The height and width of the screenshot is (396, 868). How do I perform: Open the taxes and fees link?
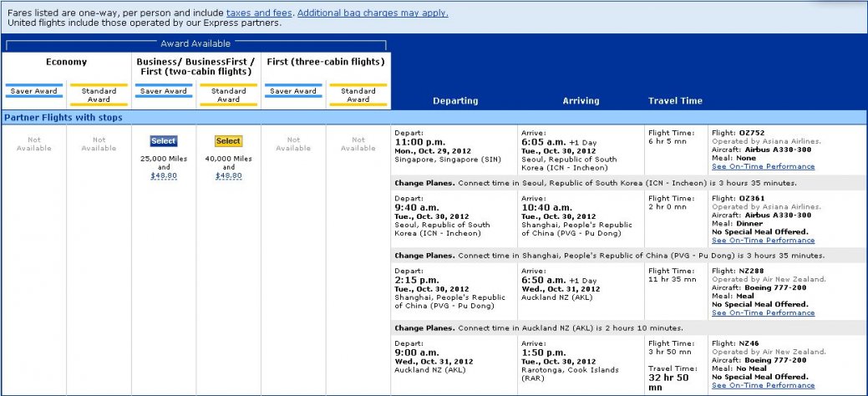(259, 13)
